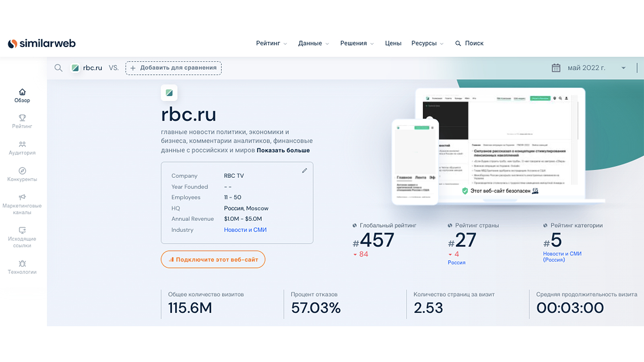Expand the Рейтинг menu in the top navigation
Screen dimensions: 644x362
272,43
